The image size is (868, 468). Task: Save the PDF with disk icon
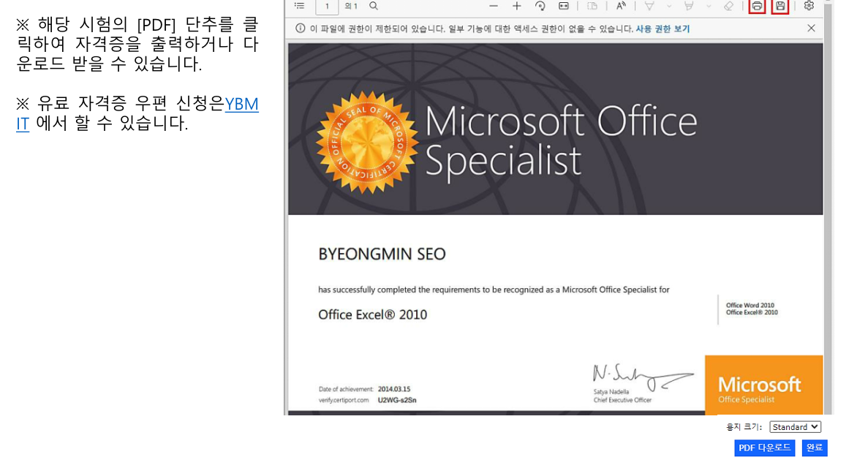point(780,6)
